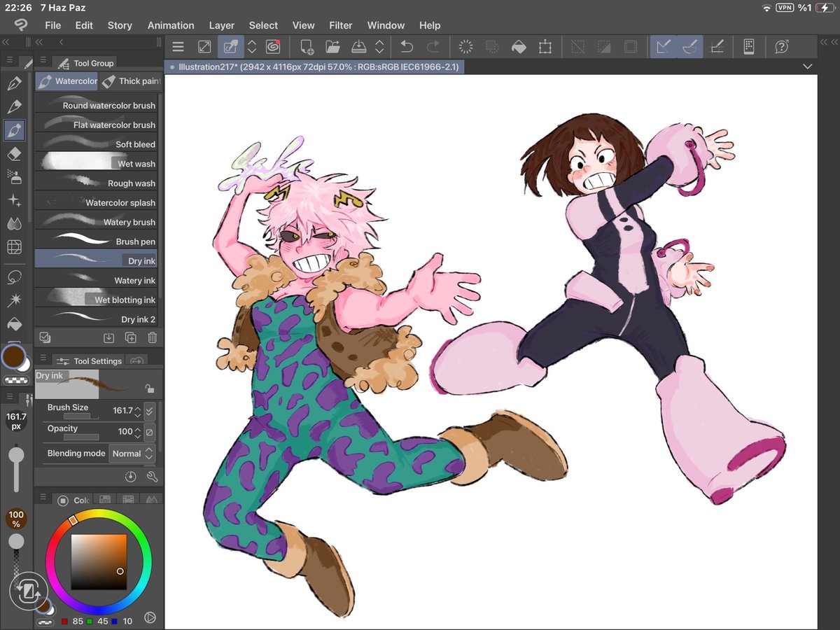840x630 pixels.
Task: Select the Pen tool in the toolbar
Action: point(14,84)
